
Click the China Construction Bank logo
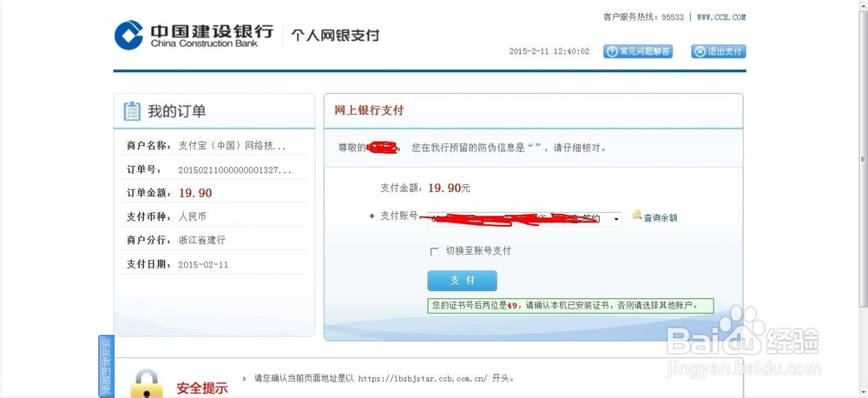(x=194, y=35)
